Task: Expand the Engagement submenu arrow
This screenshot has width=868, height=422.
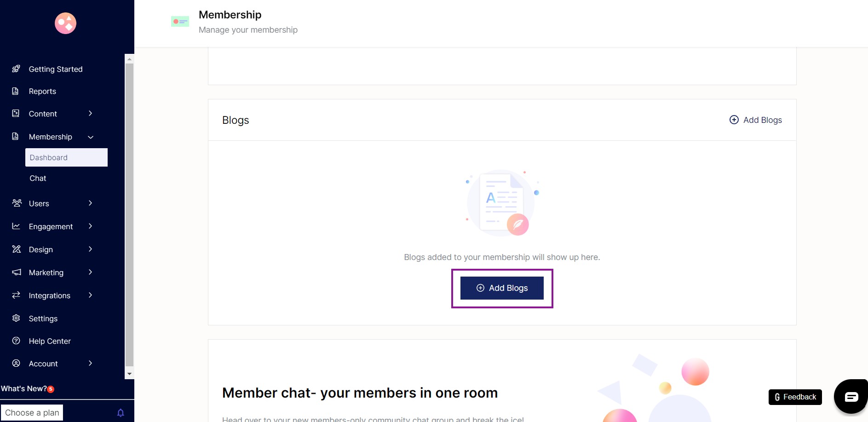Action: tap(90, 226)
